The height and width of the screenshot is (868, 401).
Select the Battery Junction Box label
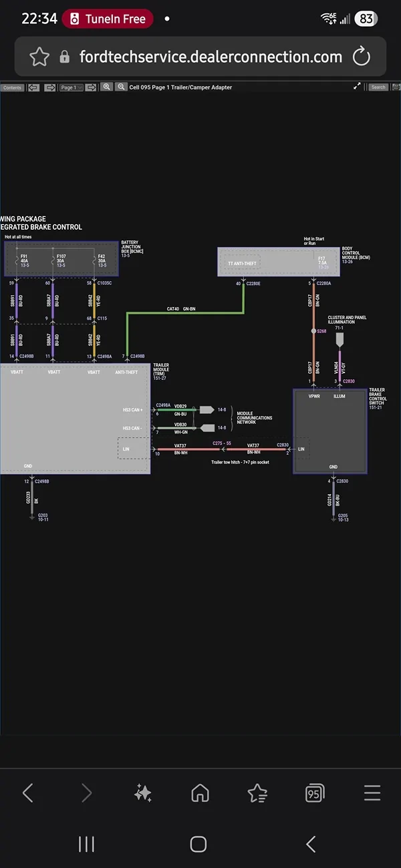(132, 248)
